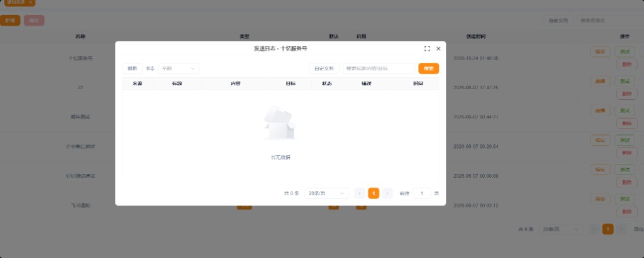This screenshot has width=644, height=258.
Task: Delete the 飞书通知 row on background page
Action: pyautogui.click(x=627, y=212)
